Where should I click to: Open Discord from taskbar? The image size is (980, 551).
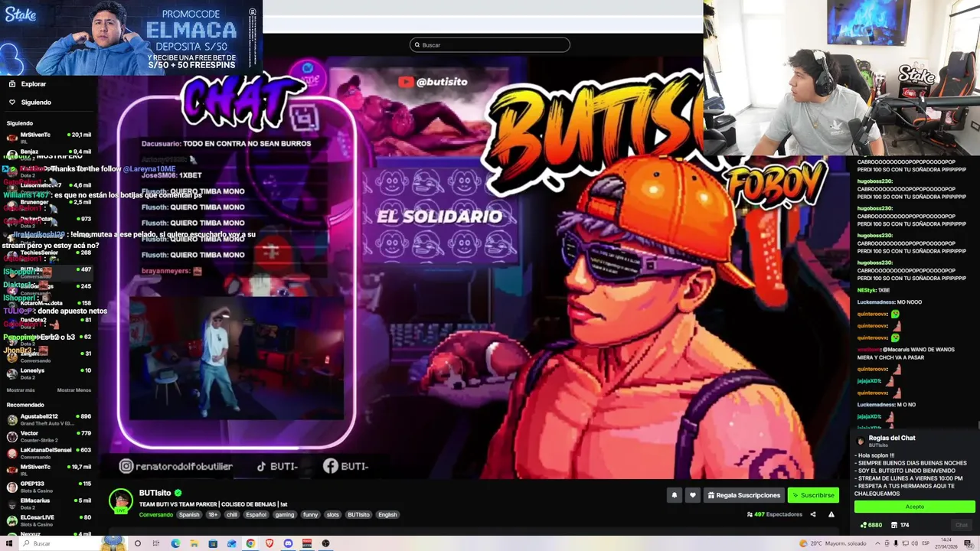tap(288, 543)
